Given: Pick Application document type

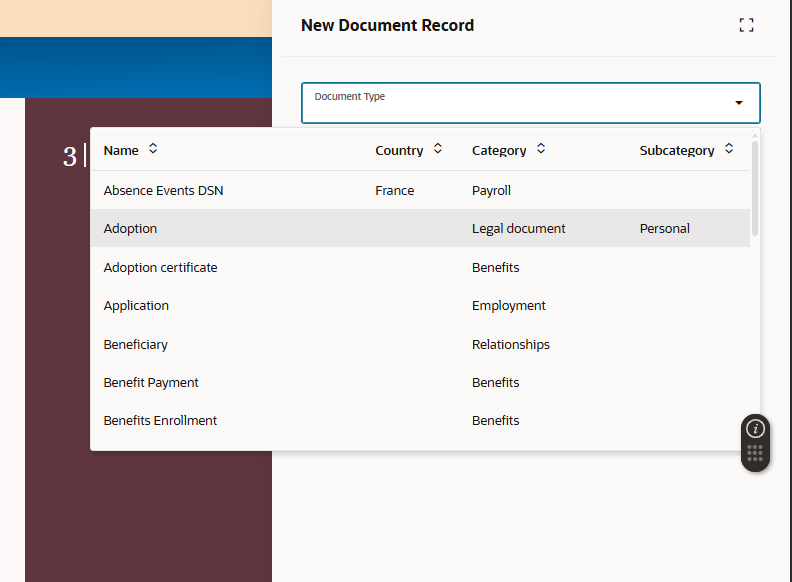Looking at the screenshot, I should [420, 306].
